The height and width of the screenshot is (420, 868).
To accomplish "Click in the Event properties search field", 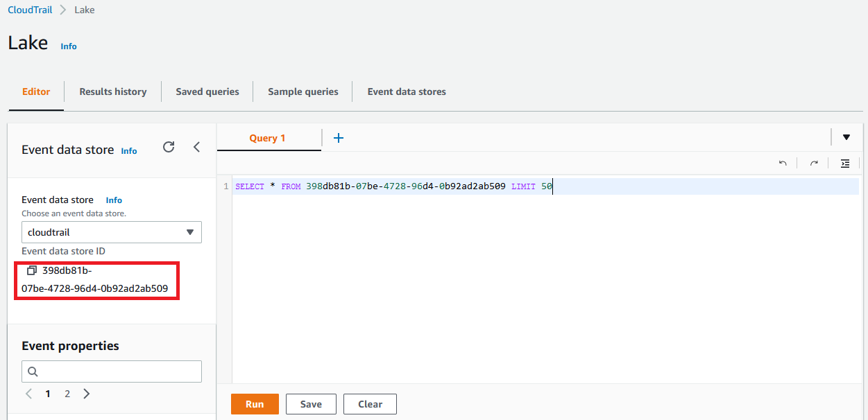I will [x=112, y=371].
